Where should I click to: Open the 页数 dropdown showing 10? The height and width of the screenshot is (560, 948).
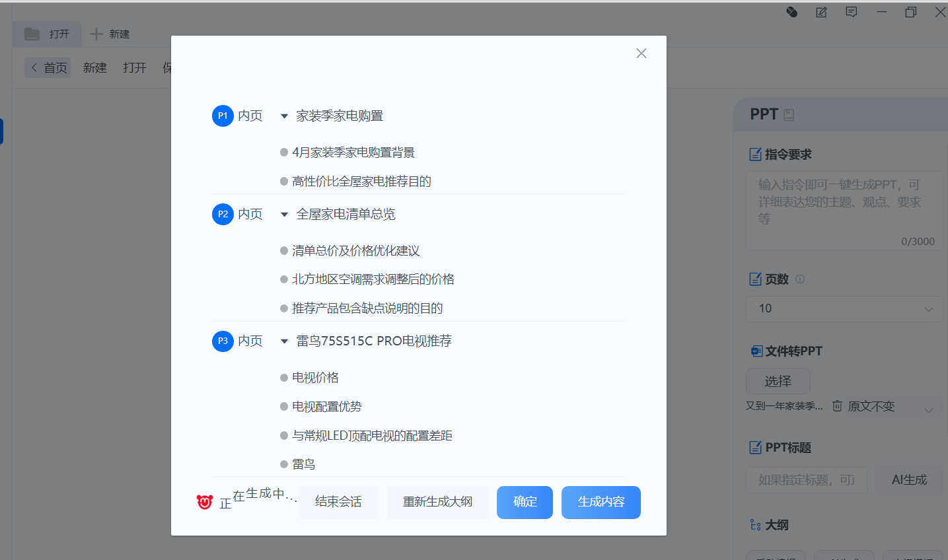click(844, 308)
